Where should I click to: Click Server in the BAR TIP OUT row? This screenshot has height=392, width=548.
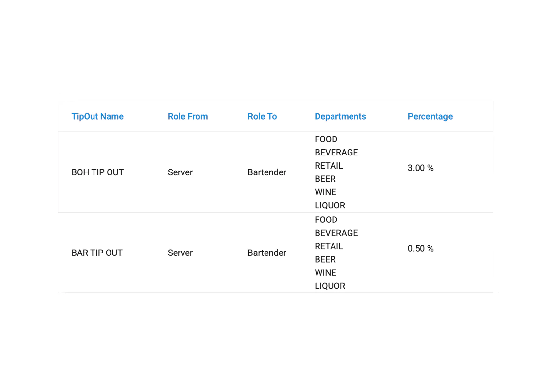pos(180,253)
